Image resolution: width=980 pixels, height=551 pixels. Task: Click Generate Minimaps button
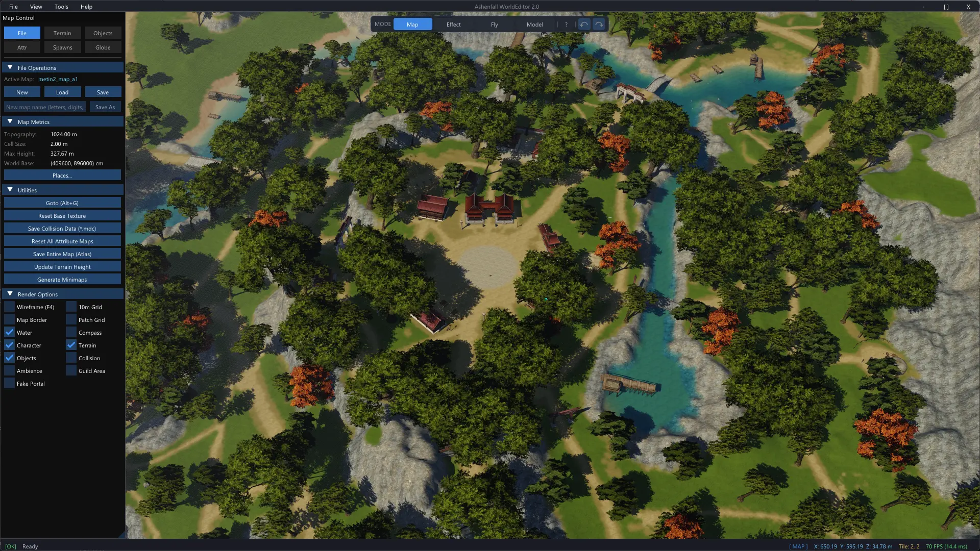pos(62,280)
